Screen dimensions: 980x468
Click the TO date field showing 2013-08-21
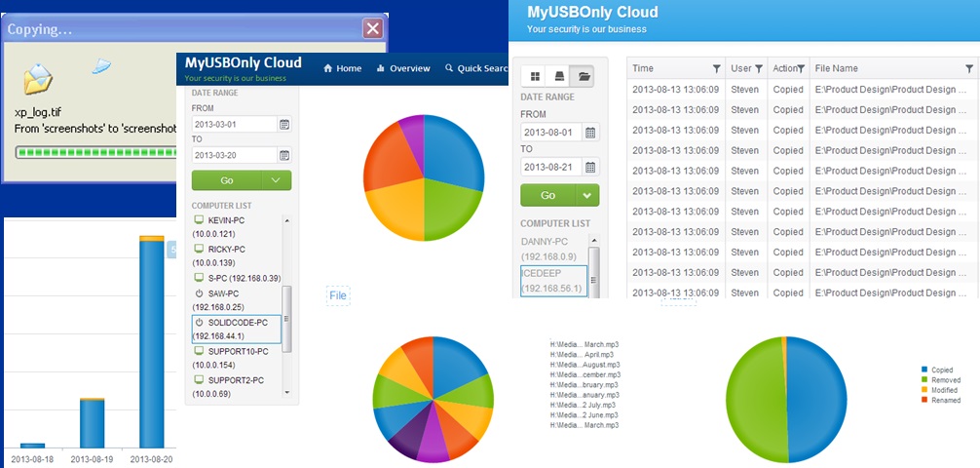click(551, 167)
